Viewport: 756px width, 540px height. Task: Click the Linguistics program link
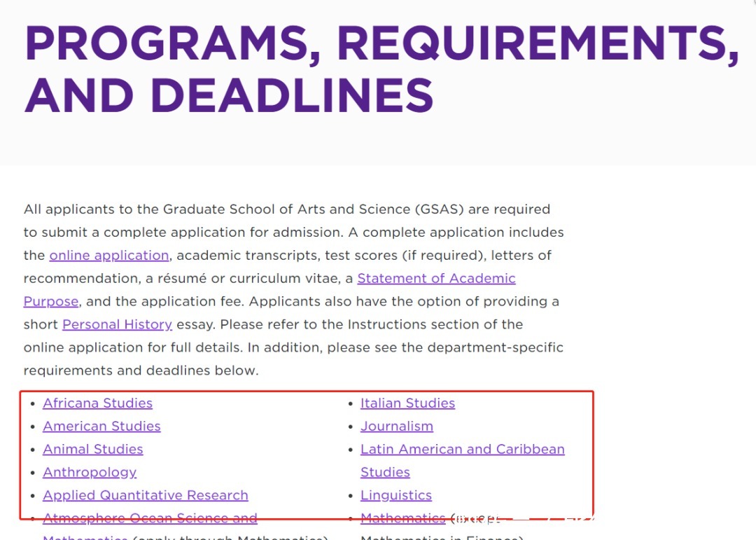[x=395, y=495]
